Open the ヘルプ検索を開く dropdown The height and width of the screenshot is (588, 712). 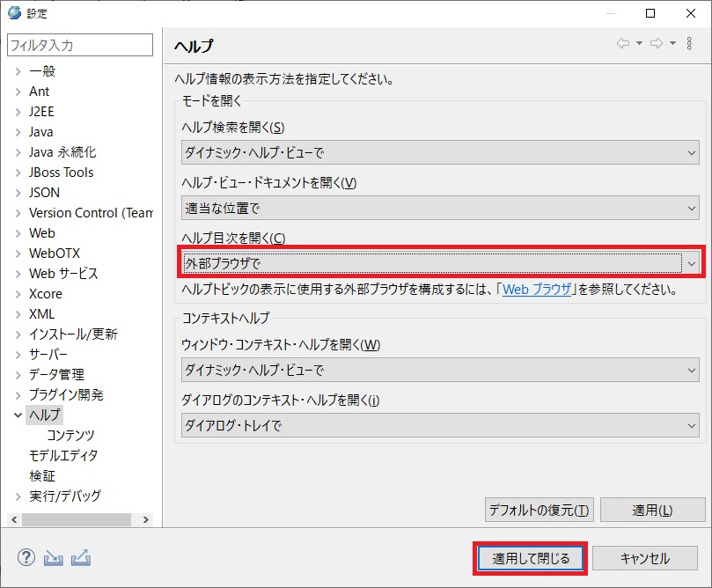coord(439,153)
